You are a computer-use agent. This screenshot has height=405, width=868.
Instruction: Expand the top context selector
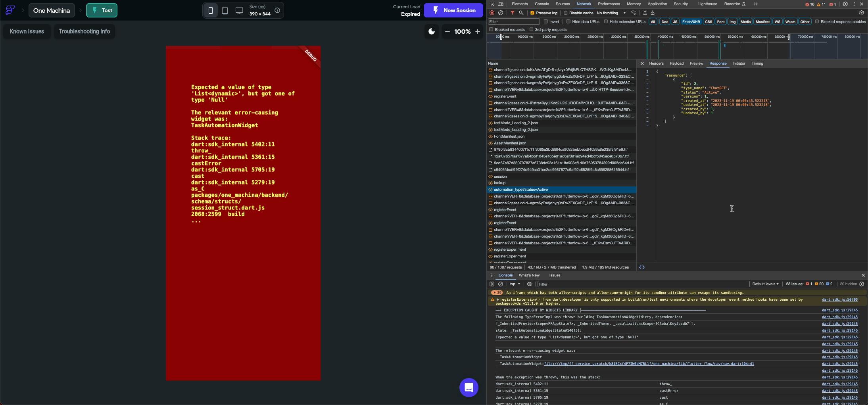click(x=515, y=284)
